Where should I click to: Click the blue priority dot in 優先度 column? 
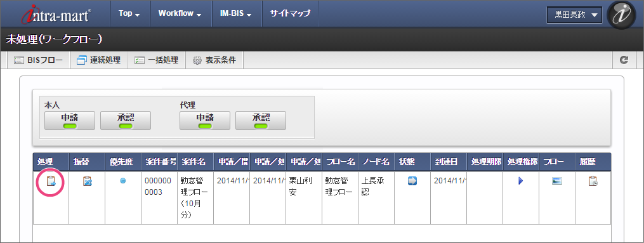pos(123,181)
